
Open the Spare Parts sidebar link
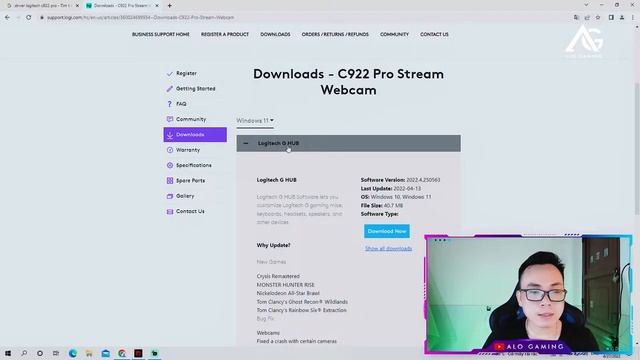coord(190,180)
